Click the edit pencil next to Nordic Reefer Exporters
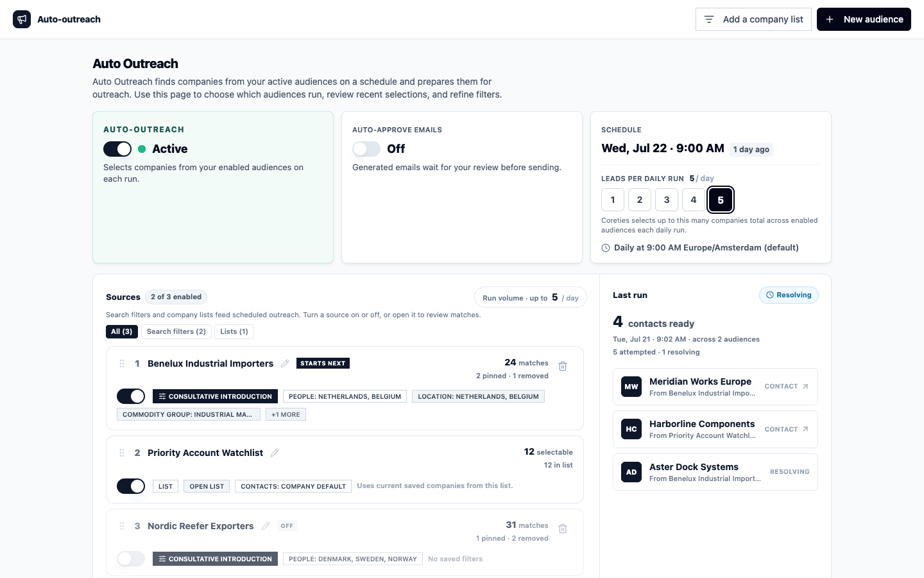The image size is (924, 578). (266, 526)
